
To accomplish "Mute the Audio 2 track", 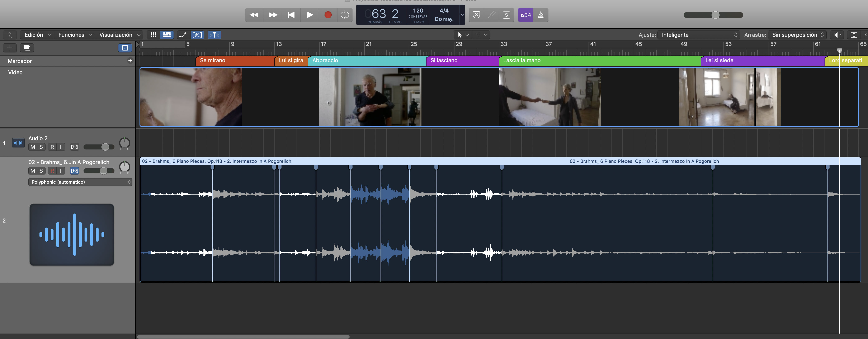I will (x=33, y=147).
